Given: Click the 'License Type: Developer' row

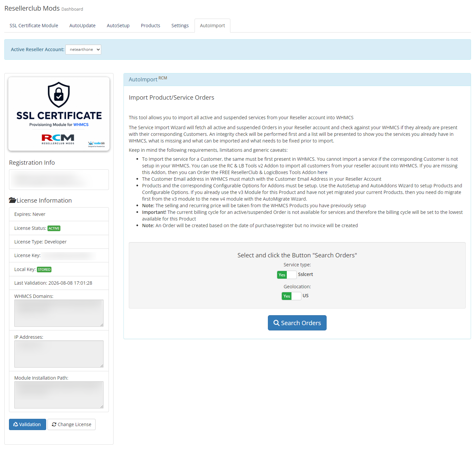Looking at the screenshot, I should 59,242.
